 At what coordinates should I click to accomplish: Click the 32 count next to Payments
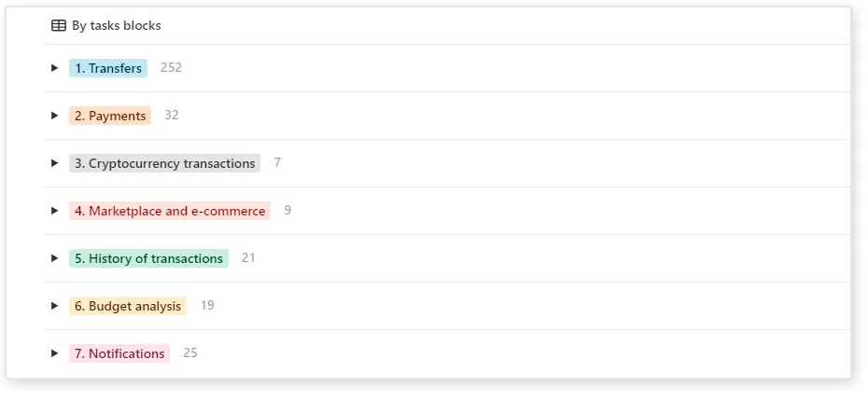pyautogui.click(x=172, y=116)
